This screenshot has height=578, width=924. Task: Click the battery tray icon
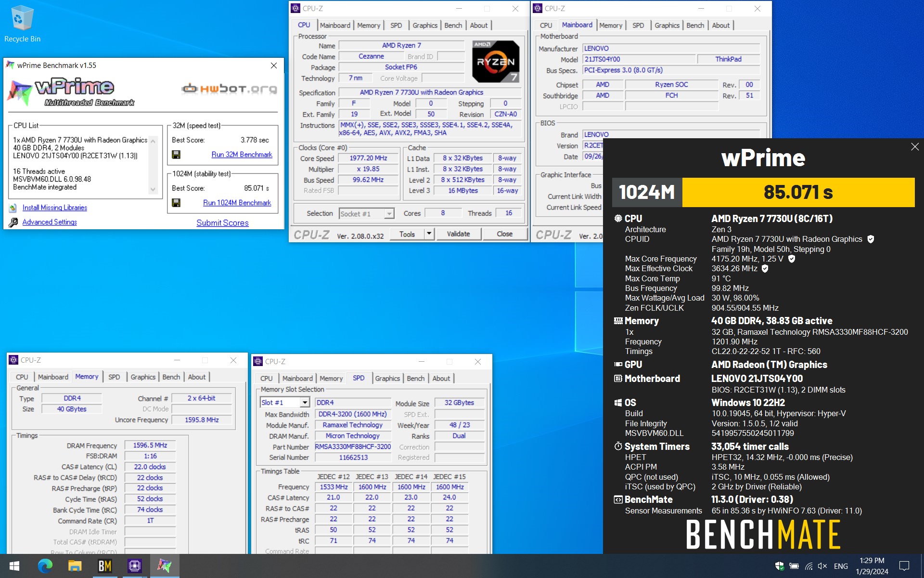coord(794,566)
